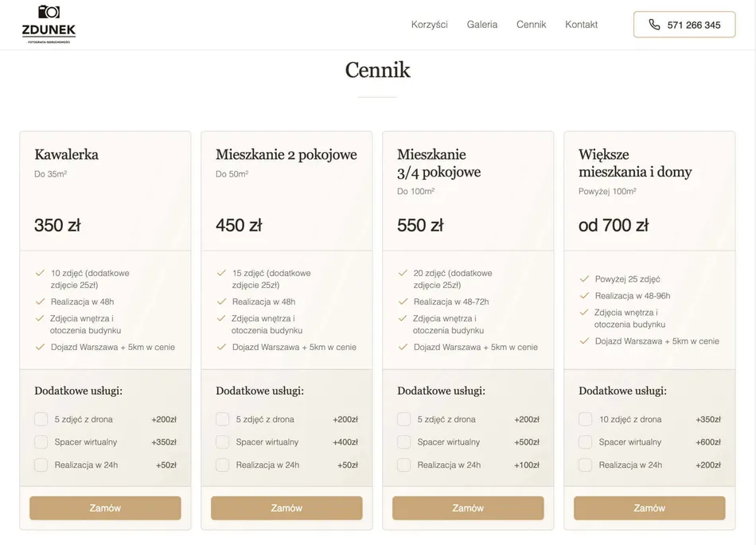
Task: Tick Spacer wirtualny +350zł in Kawalerka
Action: pyautogui.click(x=41, y=442)
